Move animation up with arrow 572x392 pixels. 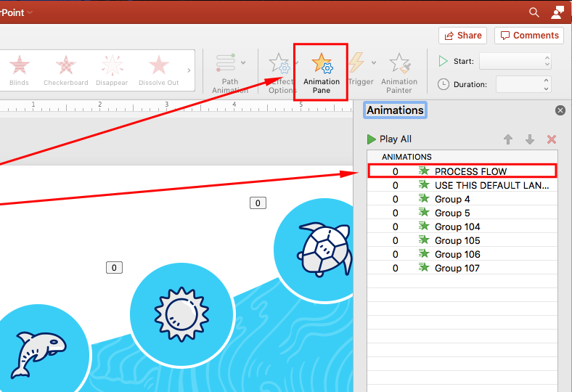coord(508,139)
